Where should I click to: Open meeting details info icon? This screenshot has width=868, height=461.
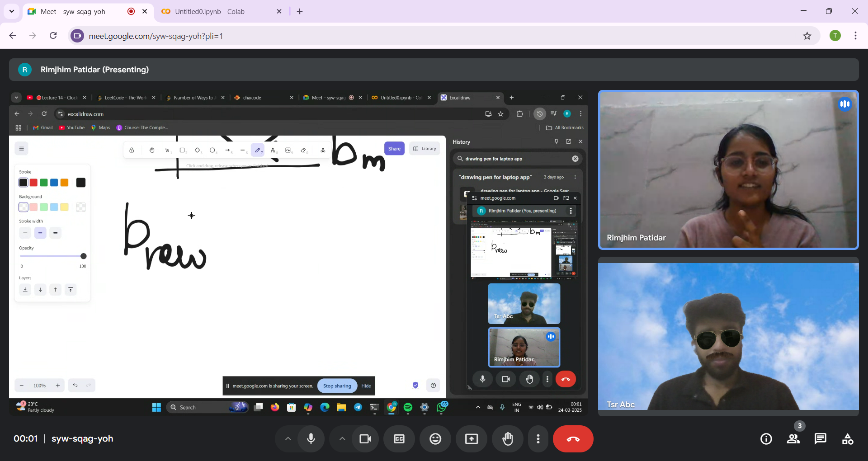tap(766, 439)
